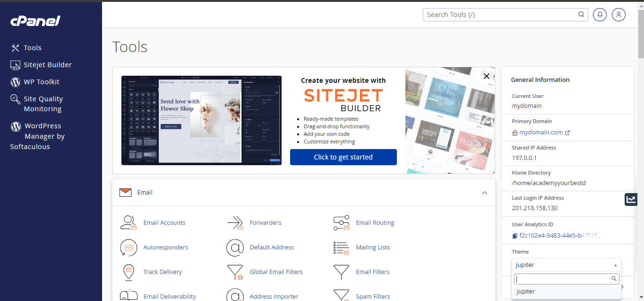The width and height of the screenshot is (644, 301).
Task: Click the Global Email Filters funnel icon
Action: pyautogui.click(x=235, y=272)
